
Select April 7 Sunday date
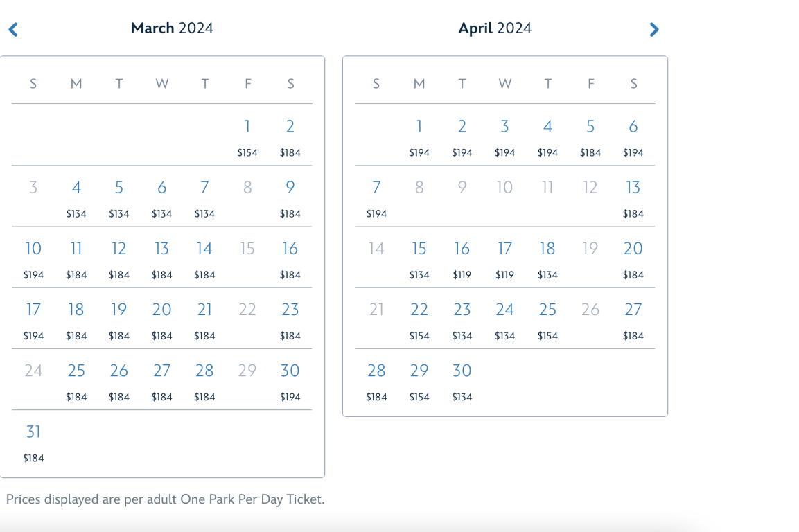coord(376,188)
